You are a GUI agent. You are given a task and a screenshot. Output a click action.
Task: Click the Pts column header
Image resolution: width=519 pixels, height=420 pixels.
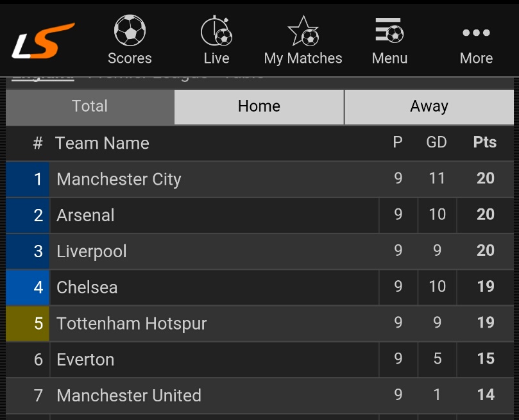(x=485, y=142)
